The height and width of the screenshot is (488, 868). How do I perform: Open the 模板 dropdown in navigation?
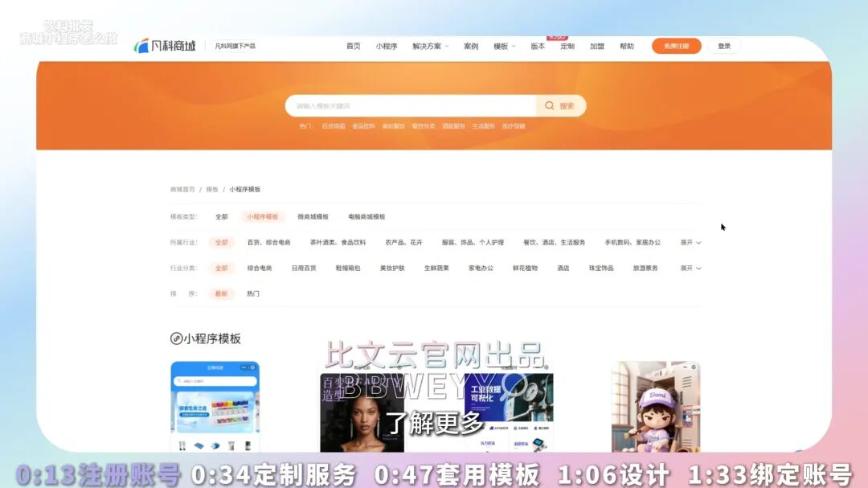coord(504,47)
